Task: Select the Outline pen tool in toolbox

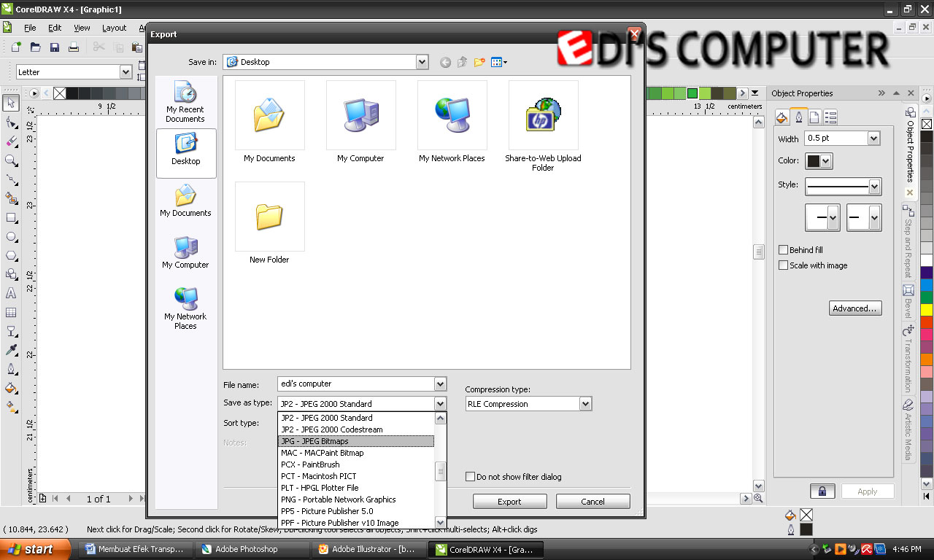Action: coord(11,369)
